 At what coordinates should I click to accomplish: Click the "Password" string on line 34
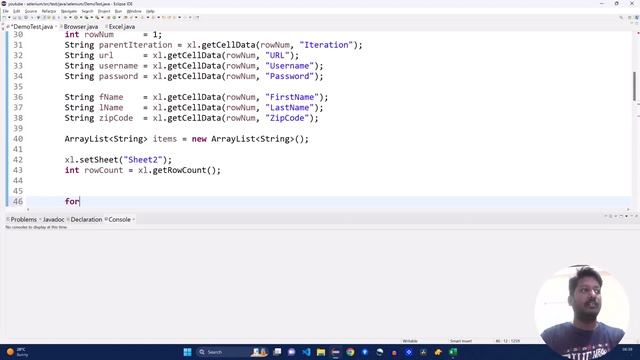point(289,76)
